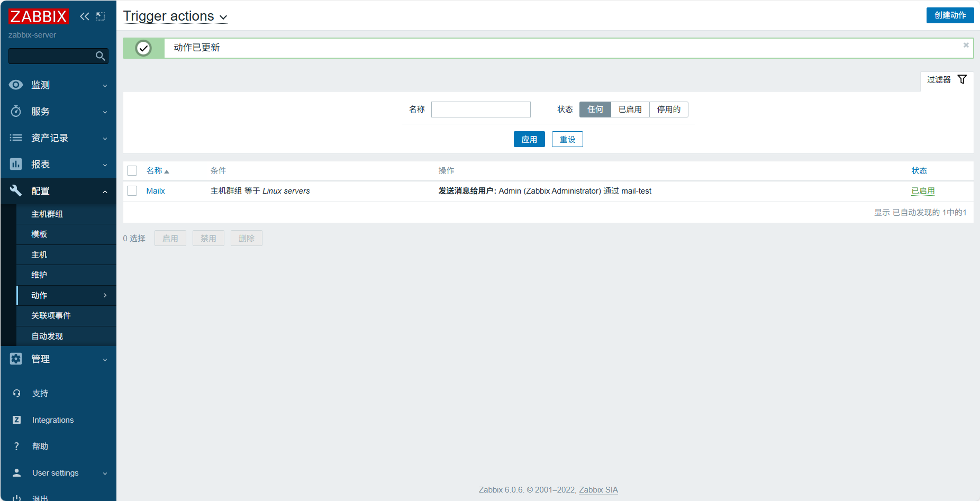Select 停用的 status filter
980x501 pixels.
(x=669, y=110)
